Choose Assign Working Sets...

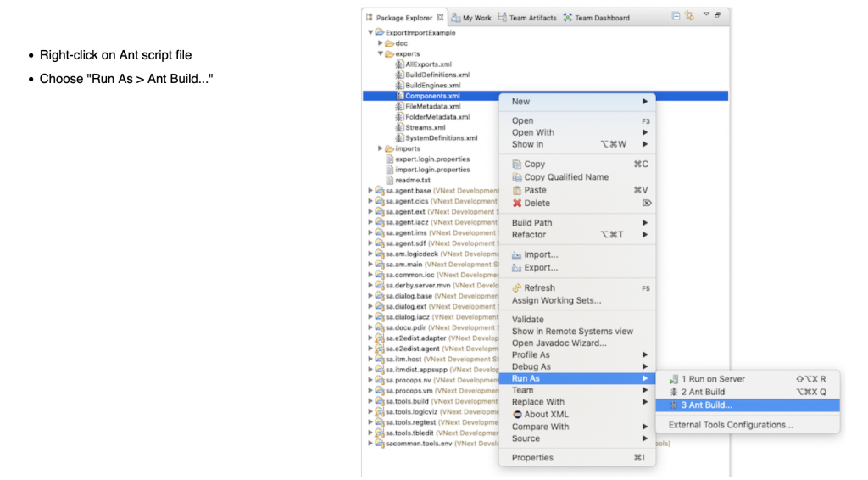point(576,300)
